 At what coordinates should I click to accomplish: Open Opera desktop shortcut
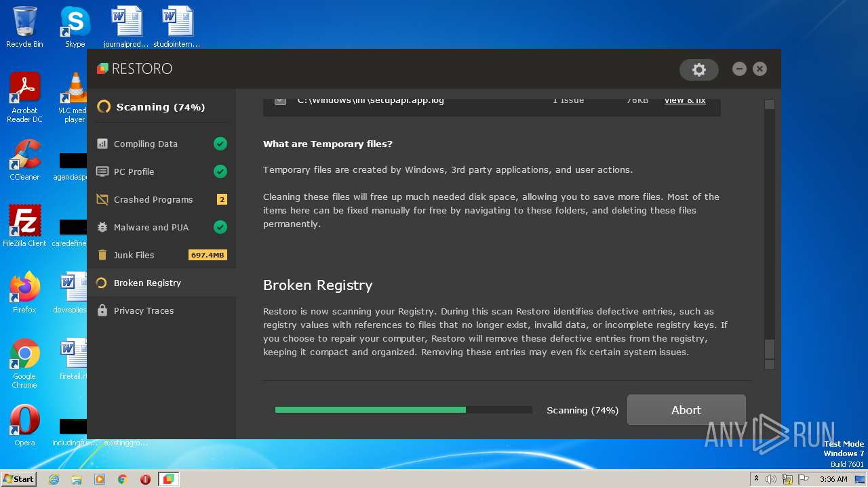coord(24,426)
